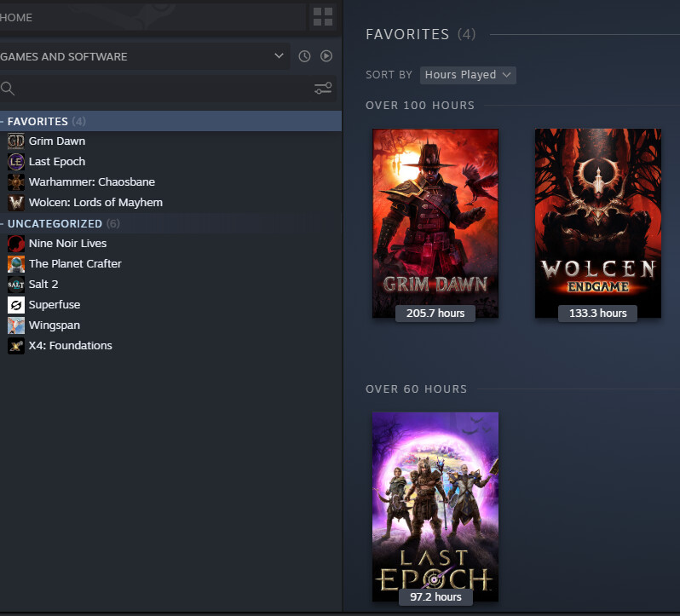Click the Salt 2 game icon

16,285
